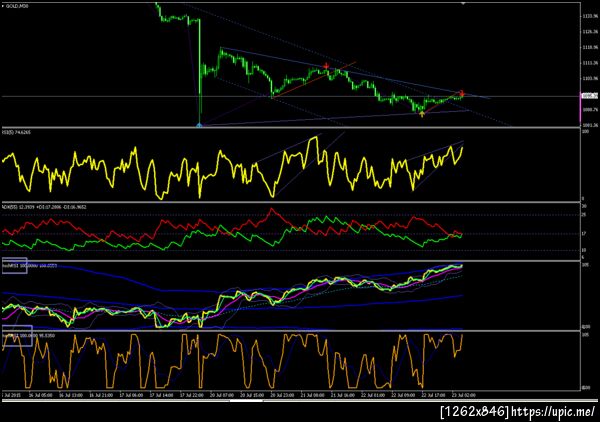Image resolution: width=600 pixels, height=422 pixels.
Task: Grab the horizontal scrollbar thumb below the chart
Action: tap(246, 401)
